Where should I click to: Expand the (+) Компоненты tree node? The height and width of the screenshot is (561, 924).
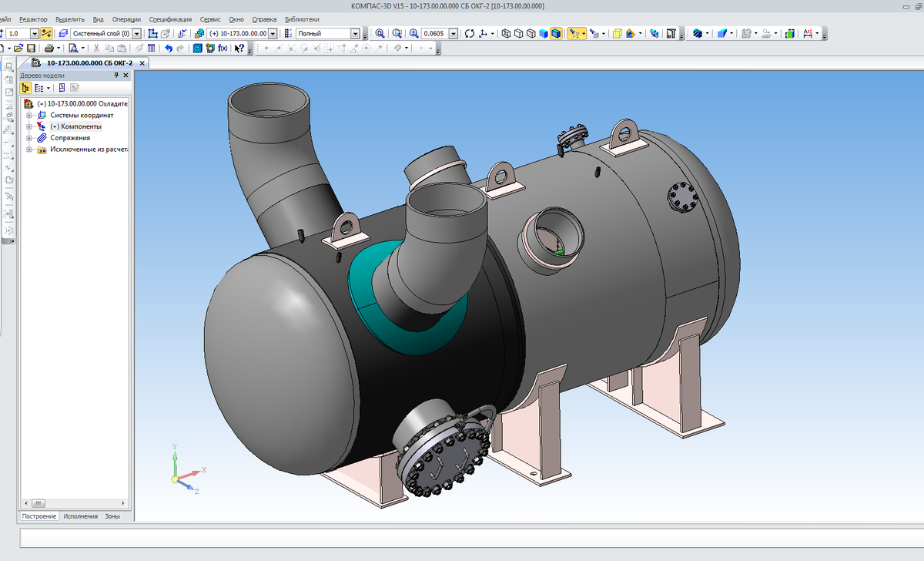29,126
